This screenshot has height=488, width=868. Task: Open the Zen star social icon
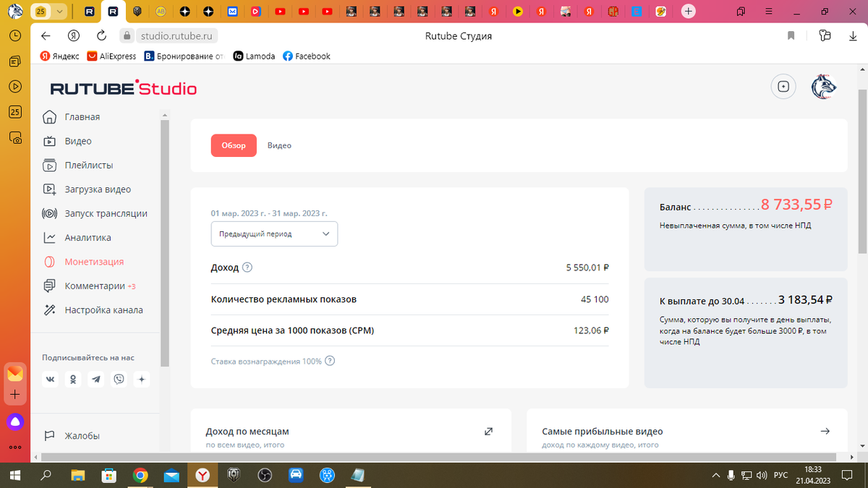(142, 379)
